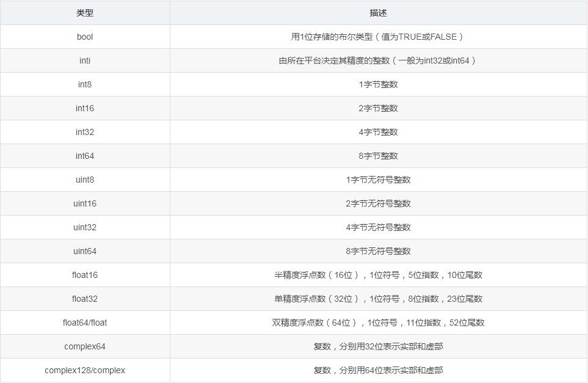Select the float64/float type cell

(85, 323)
